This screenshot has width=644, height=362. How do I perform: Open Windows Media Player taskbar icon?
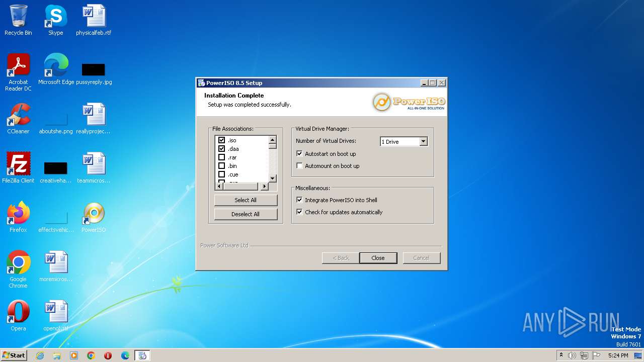[x=74, y=355]
